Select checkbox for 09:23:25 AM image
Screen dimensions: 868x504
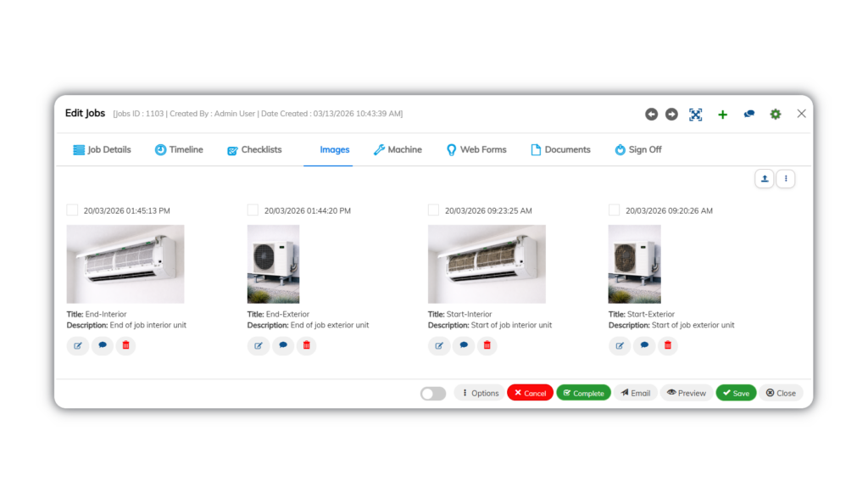point(433,210)
